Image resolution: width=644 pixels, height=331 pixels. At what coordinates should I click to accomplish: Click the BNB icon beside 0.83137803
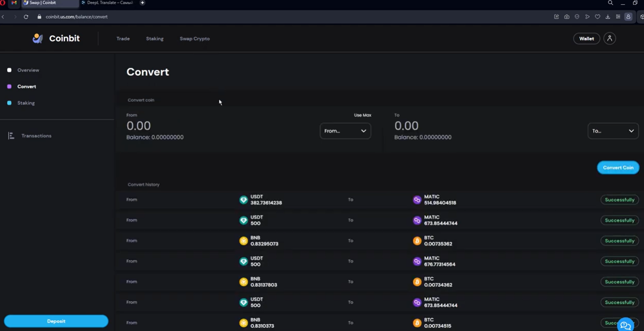tap(243, 282)
